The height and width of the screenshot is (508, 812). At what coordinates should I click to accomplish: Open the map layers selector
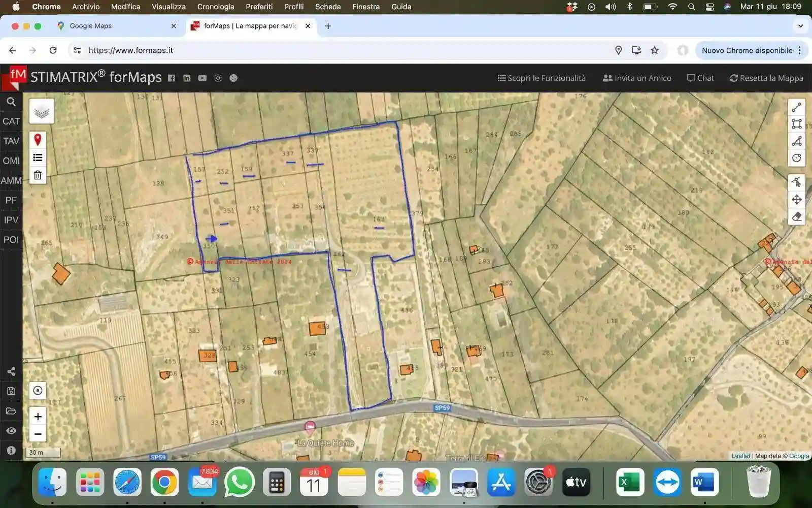pyautogui.click(x=42, y=111)
